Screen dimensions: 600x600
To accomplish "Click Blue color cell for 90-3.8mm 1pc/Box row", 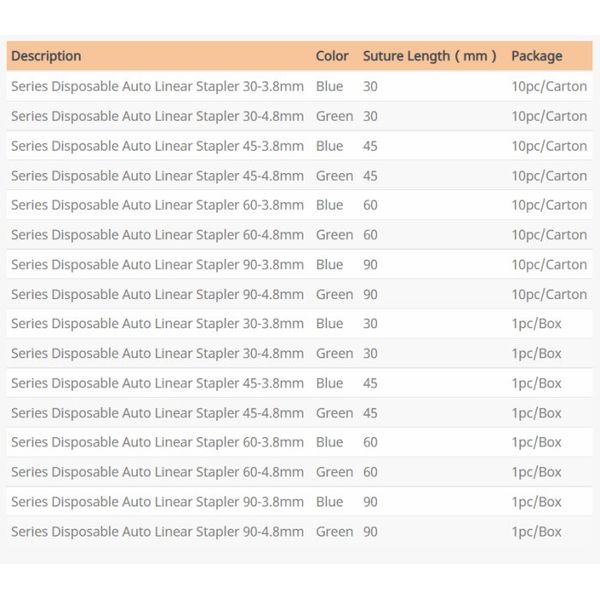I will [x=329, y=502].
